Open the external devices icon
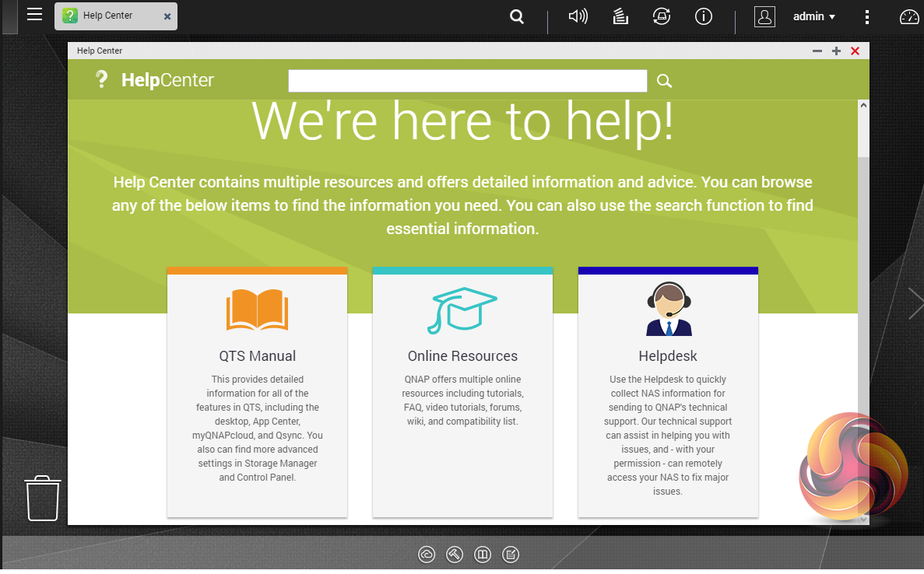The width and height of the screenshot is (924, 574). 662,16
